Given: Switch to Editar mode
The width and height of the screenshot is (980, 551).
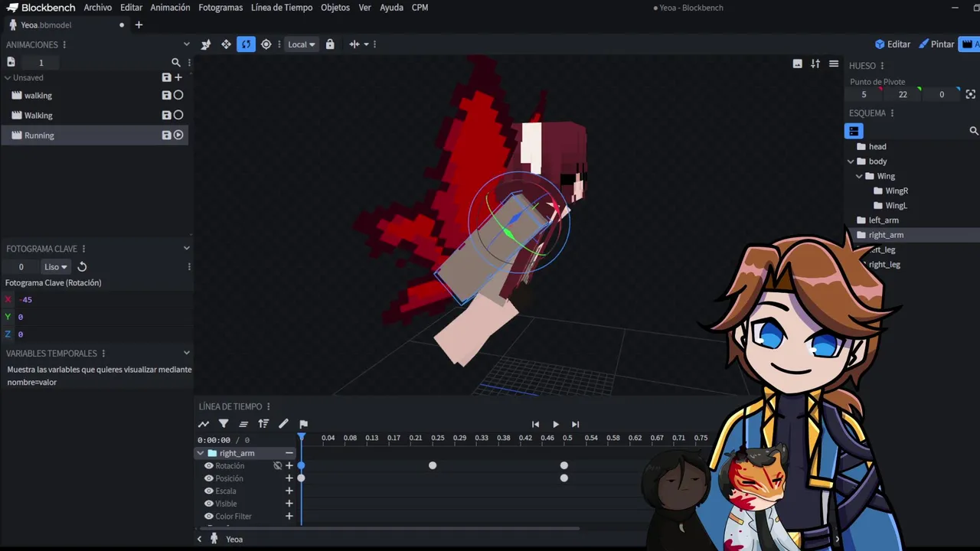Looking at the screenshot, I should pyautogui.click(x=893, y=44).
